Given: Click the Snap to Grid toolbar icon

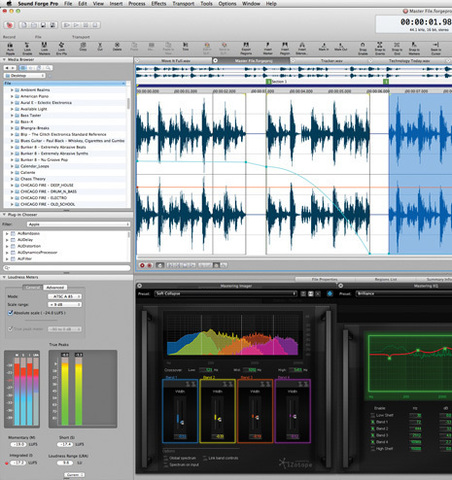Looking at the screenshot, I should (397, 48).
